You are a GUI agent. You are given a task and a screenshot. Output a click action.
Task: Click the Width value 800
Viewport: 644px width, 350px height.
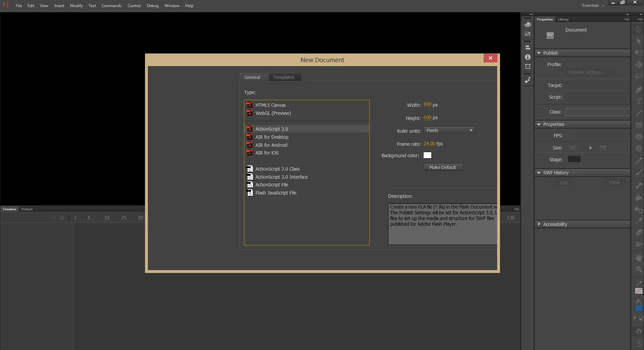click(427, 104)
